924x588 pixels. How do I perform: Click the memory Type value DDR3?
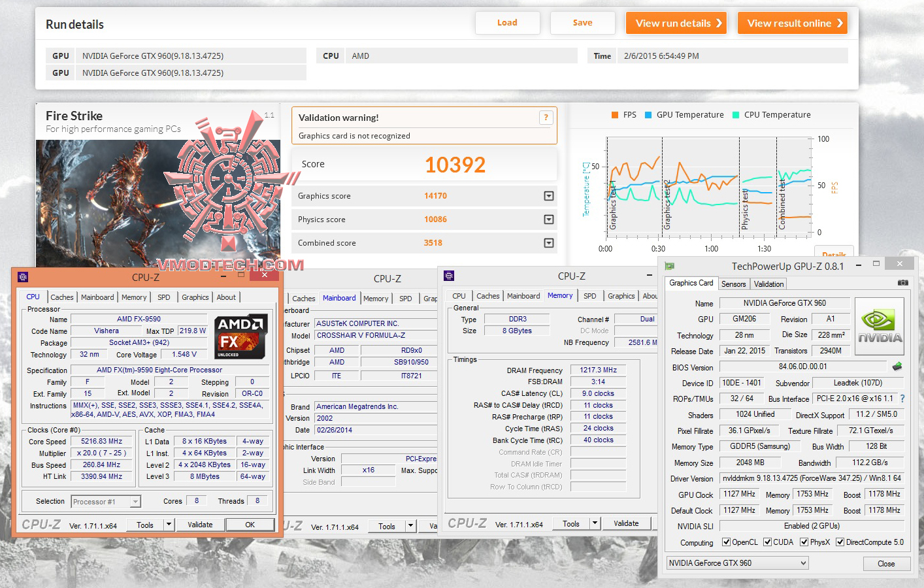coord(518,319)
